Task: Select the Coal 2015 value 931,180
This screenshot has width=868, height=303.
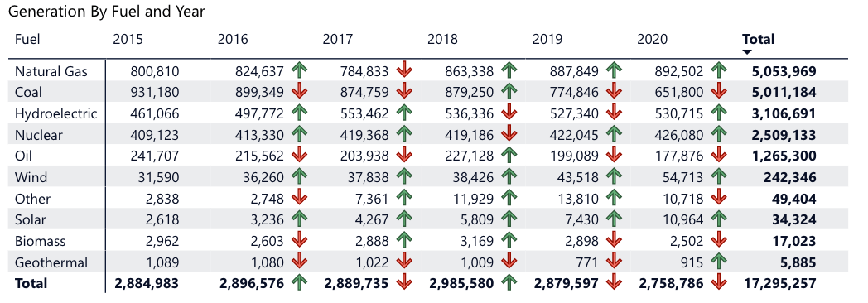Action: (x=154, y=93)
